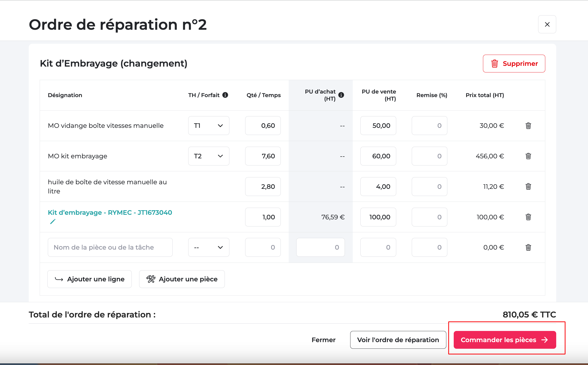Click Ajouter une pièce button
The height and width of the screenshot is (365, 588).
click(182, 279)
